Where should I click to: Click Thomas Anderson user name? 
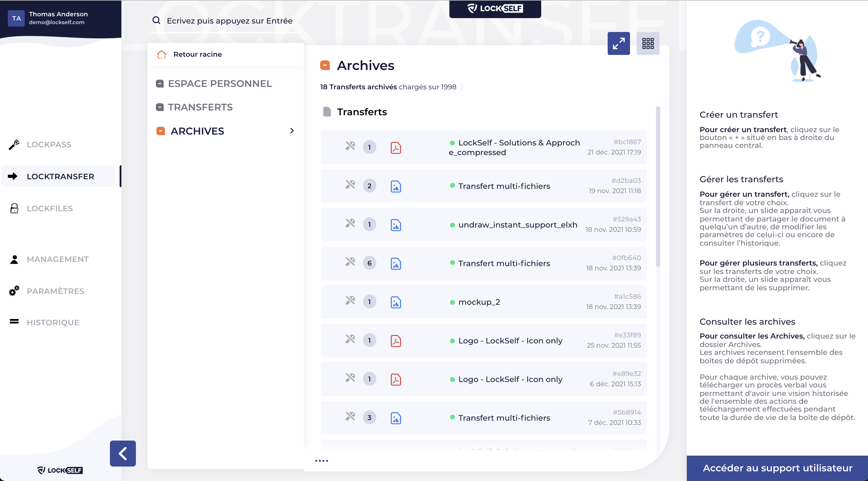click(x=58, y=14)
